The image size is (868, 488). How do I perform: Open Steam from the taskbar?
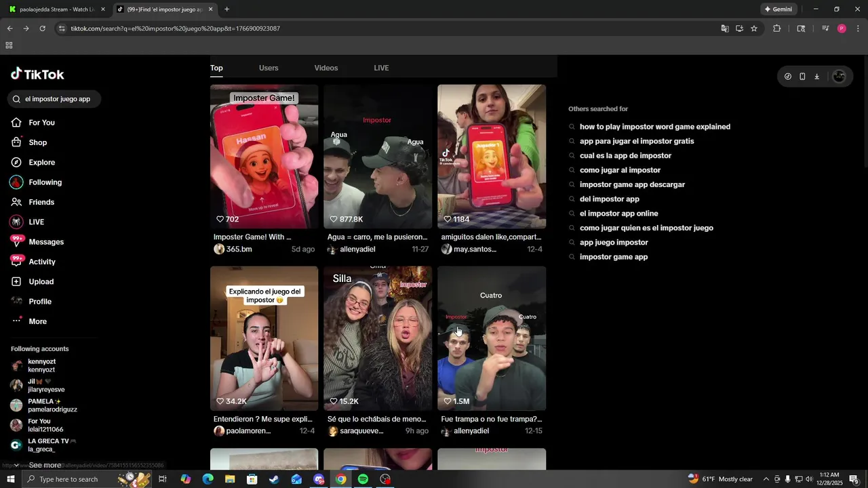coord(274,479)
